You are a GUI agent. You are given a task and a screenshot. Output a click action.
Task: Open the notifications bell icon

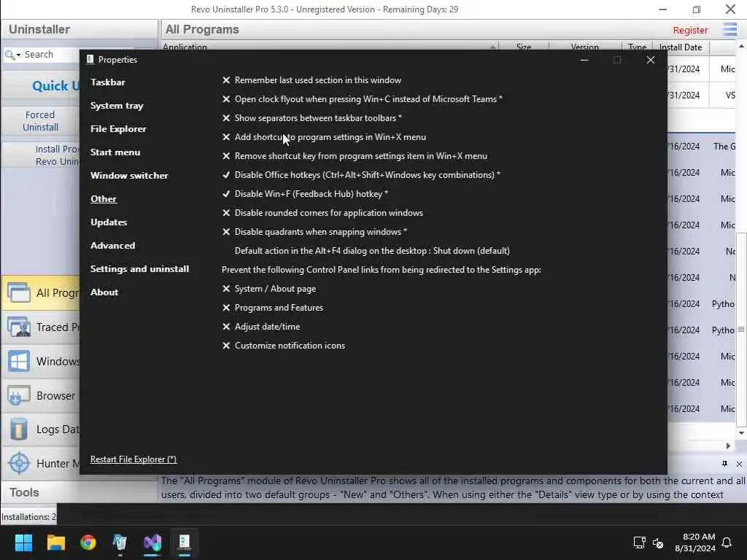(727, 542)
